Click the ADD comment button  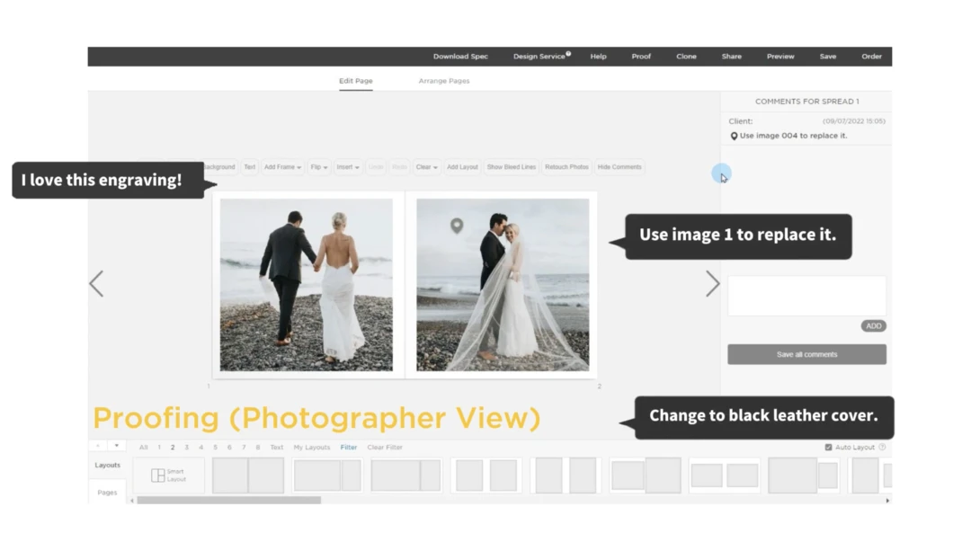pos(873,326)
